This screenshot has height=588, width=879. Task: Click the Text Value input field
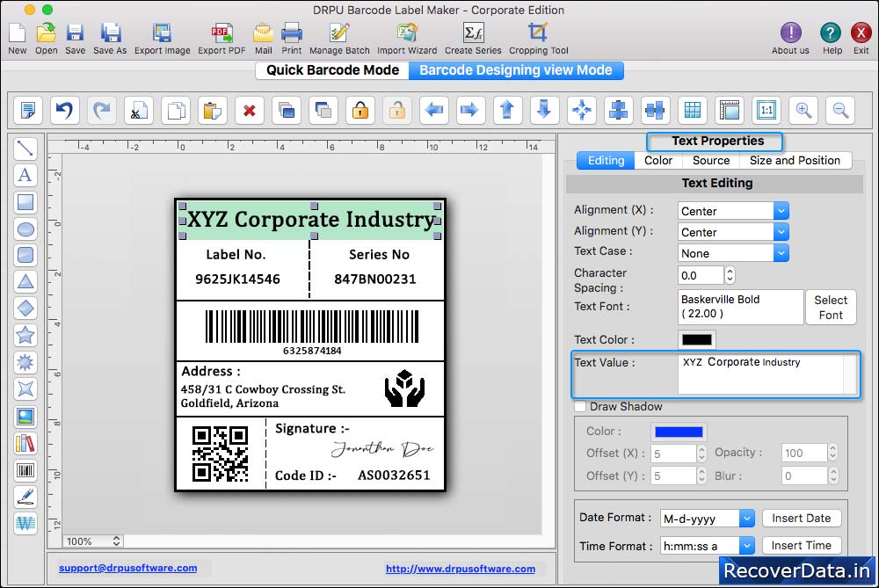(x=766, y=374)
